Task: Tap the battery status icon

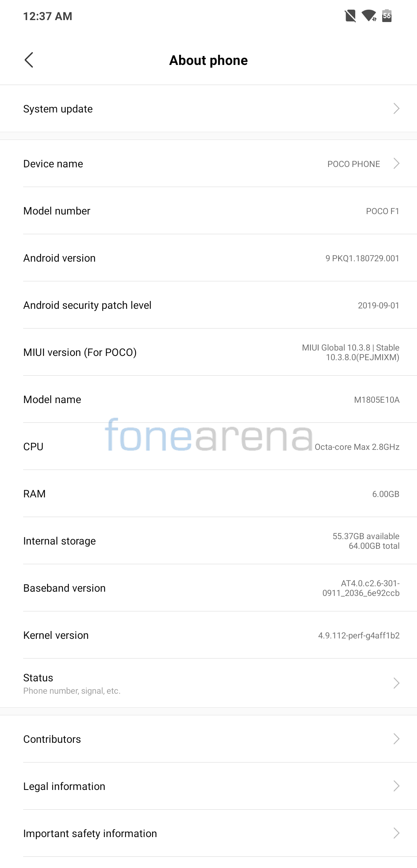Action: click(x=387, y=16)
